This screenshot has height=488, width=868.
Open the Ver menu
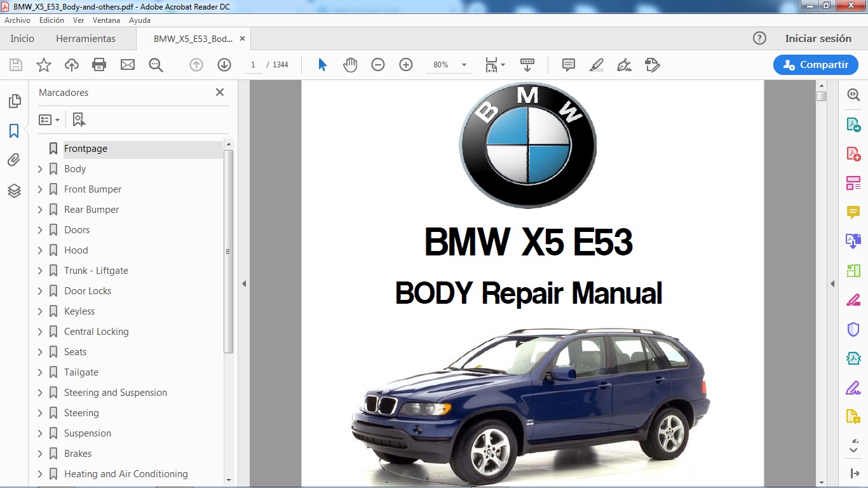78,20
